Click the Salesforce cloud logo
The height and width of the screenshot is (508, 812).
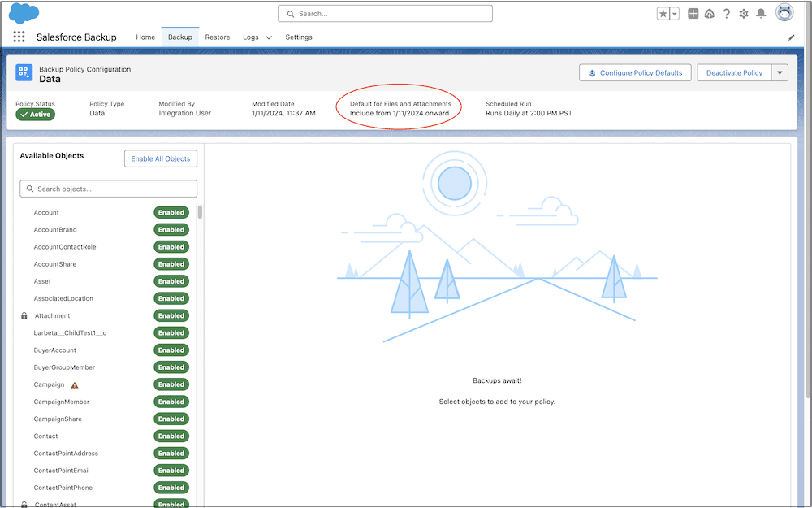(24, 13)
